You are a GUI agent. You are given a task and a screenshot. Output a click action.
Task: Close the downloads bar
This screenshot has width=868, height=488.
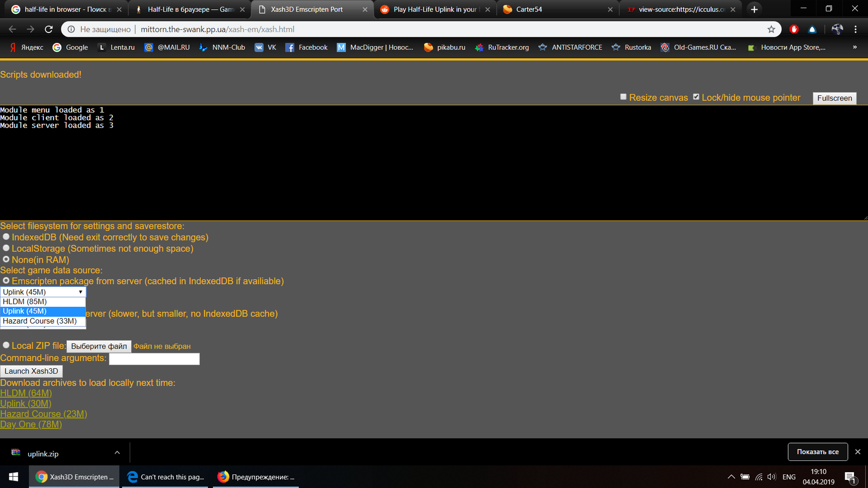pos(858,452)
